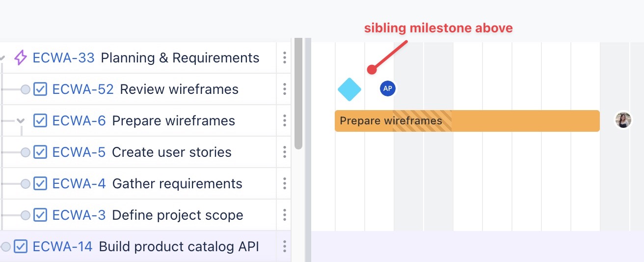Click the blue diamond milestone marker
Viewport: 644px width, 262px height.
349,89
